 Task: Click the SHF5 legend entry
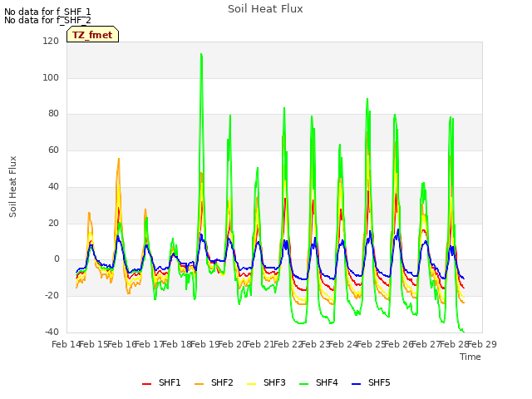click(x=372, y=382)
